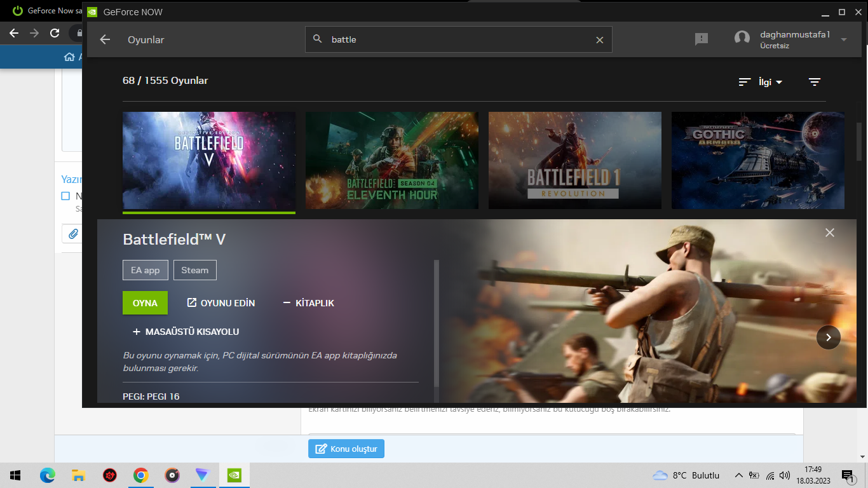Image resolution: width=868 pixels, height=488 pixels.
Task: Click the 'Battlefield™ V' title heading
Action: pyautogui.click(x=174, y=240)
